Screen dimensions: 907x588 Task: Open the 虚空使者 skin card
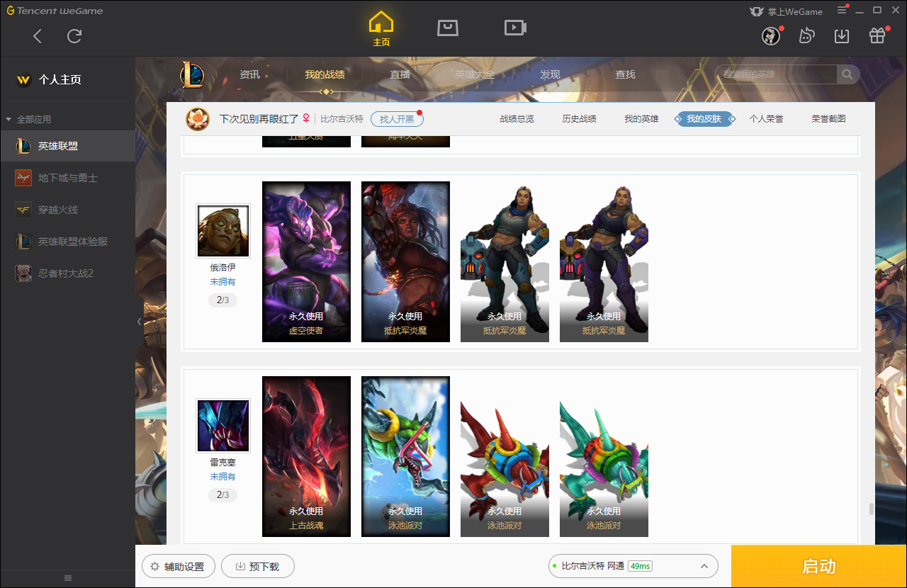click(x=306, y=261)
